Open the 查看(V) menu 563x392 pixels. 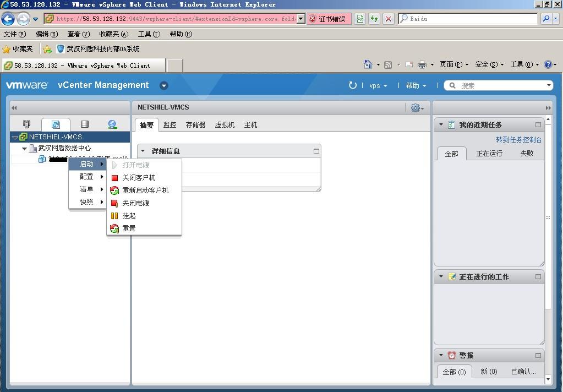(x=78, y=34)
